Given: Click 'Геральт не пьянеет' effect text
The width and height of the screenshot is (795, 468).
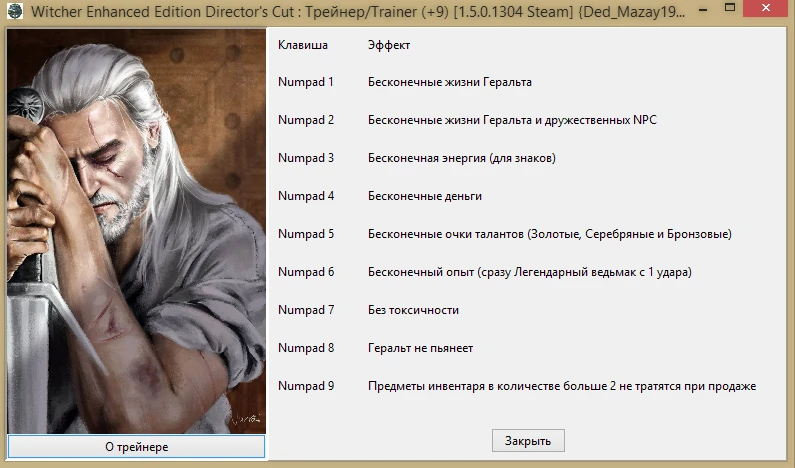Looking at the screenshot, I should point(420,348).
